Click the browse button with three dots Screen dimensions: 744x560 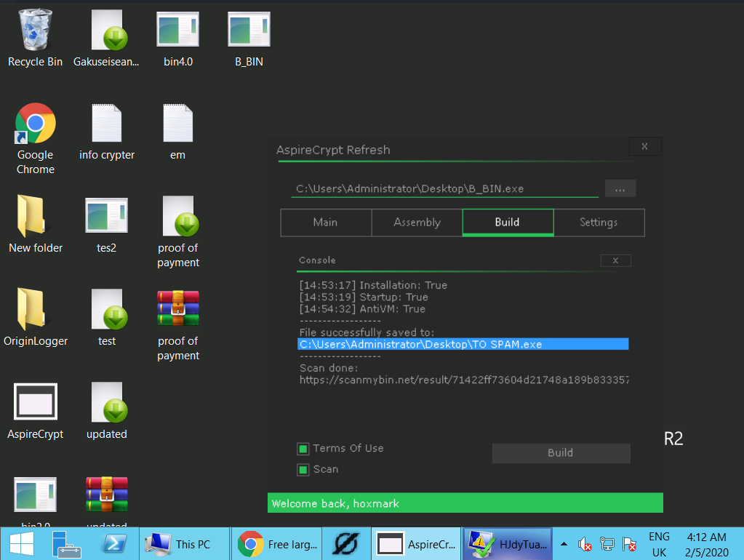[620, 188]
